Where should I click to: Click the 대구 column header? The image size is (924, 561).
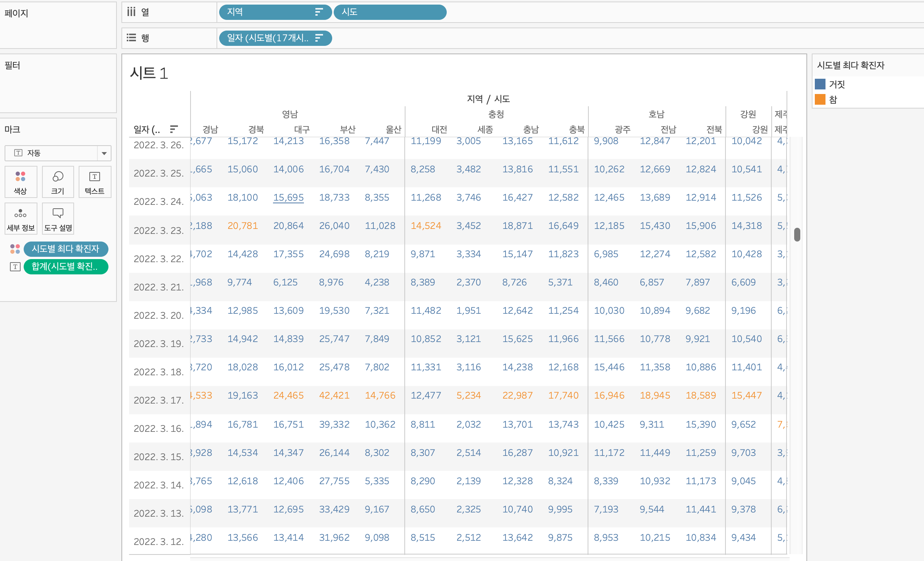[302, 129]
